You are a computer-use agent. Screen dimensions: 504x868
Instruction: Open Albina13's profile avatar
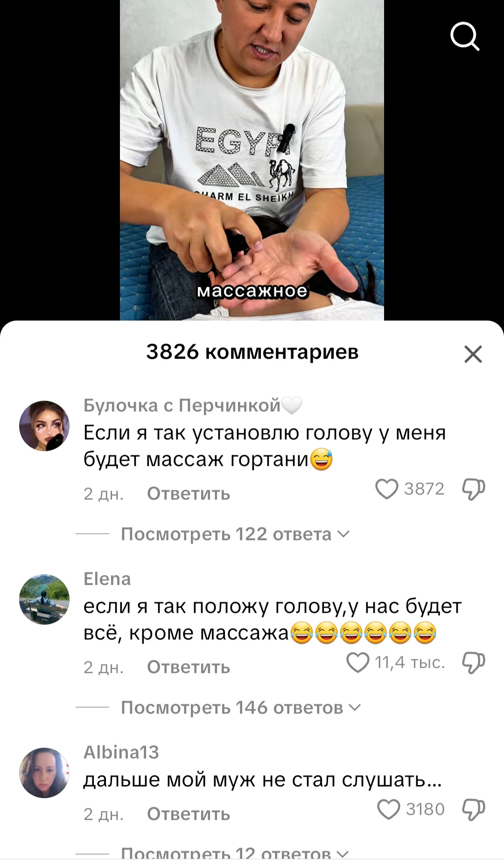point(44,773)
